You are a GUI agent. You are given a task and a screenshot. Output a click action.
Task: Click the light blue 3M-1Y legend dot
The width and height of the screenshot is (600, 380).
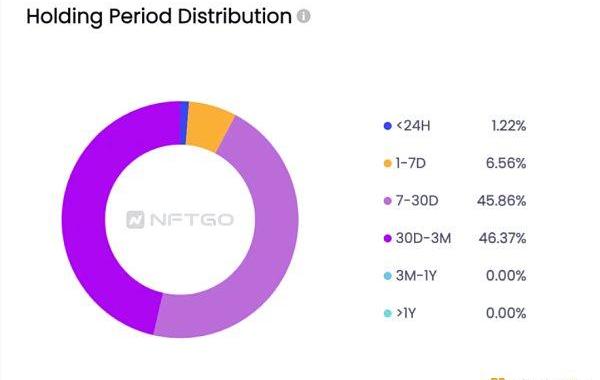388,276
